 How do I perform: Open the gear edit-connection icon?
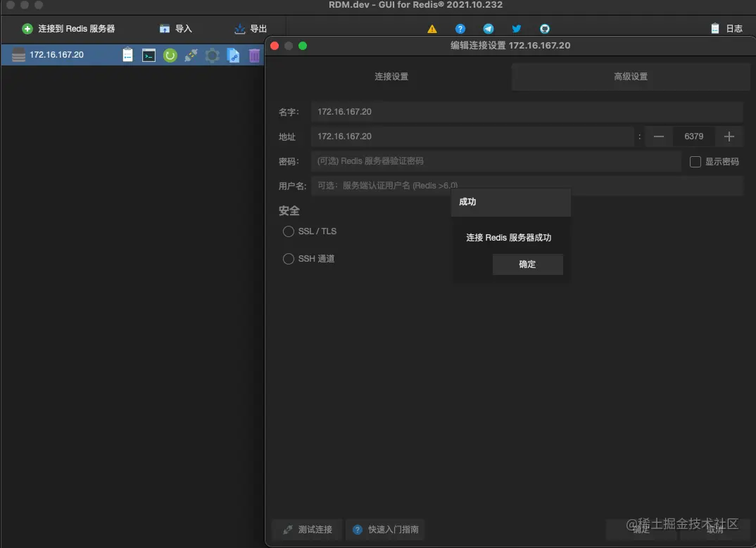(212, 56)
